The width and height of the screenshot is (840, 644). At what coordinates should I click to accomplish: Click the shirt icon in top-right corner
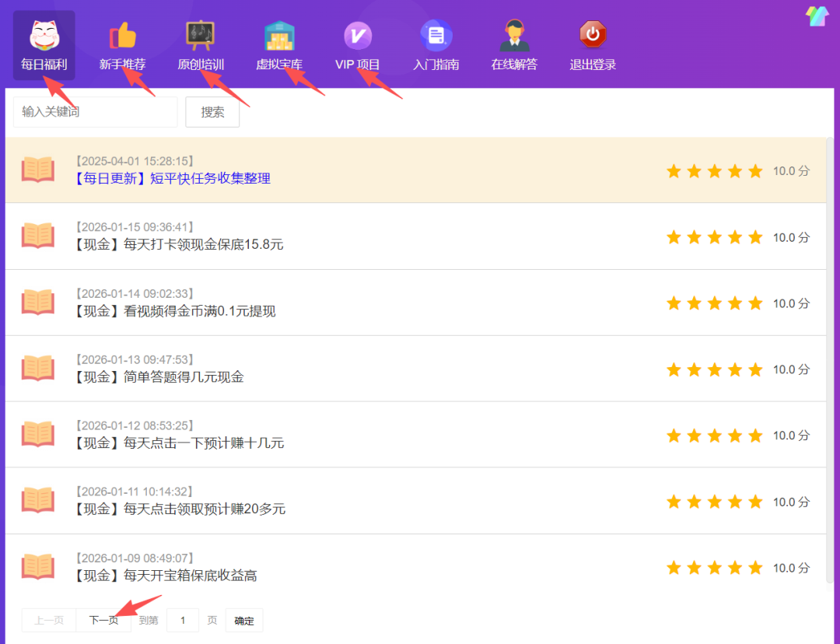coord(817,16)
